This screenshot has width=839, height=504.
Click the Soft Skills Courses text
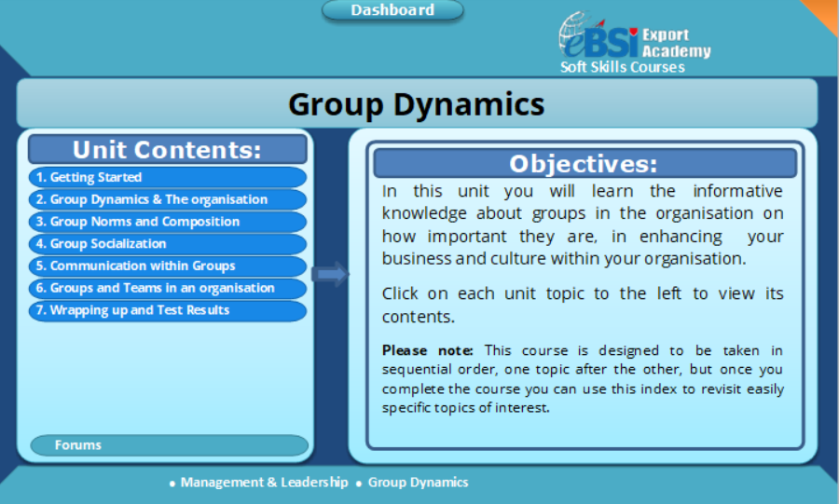pos(623,67)
